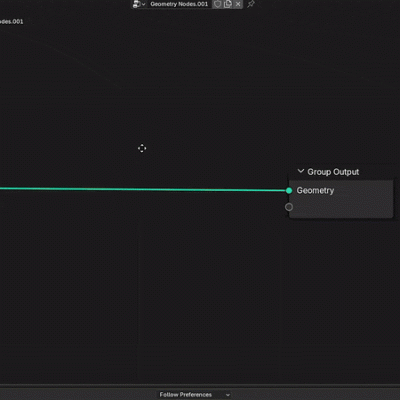This screenshot has height=400, width=400.
Task: Click the odes.001 breadcrumb label
Action: coord(12,22)
